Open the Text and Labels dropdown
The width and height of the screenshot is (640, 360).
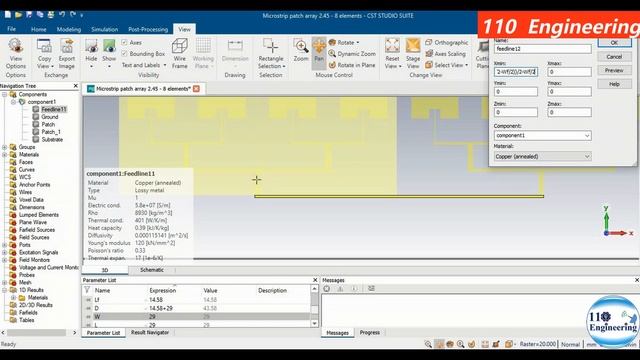coord(144,65)
